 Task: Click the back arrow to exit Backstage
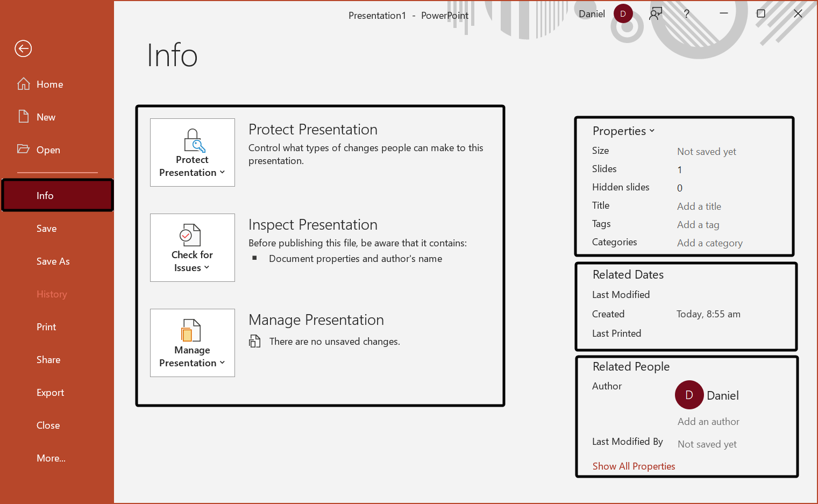(23, 49)
